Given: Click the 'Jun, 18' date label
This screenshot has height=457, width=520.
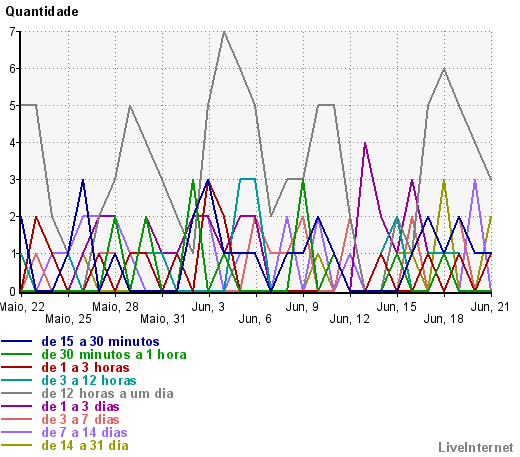Looking at the screenshot, I should point(444,319).
